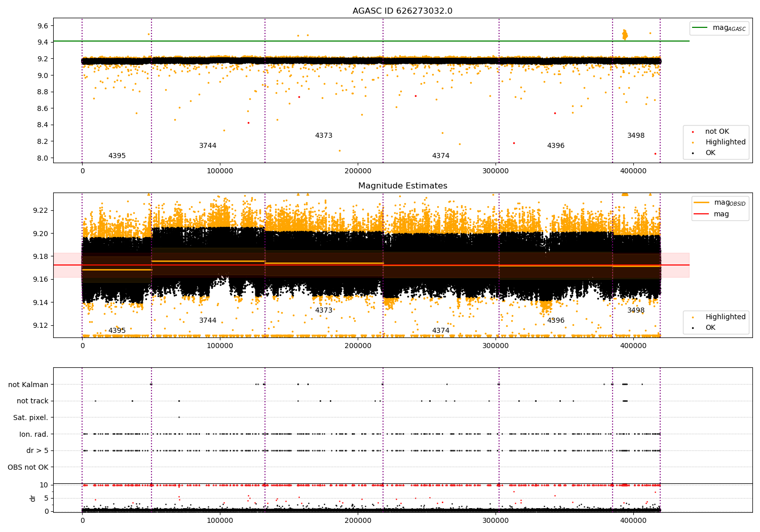760x532 pixels.
Task: Click the 'not track' axis label
Action: point(32,401)
